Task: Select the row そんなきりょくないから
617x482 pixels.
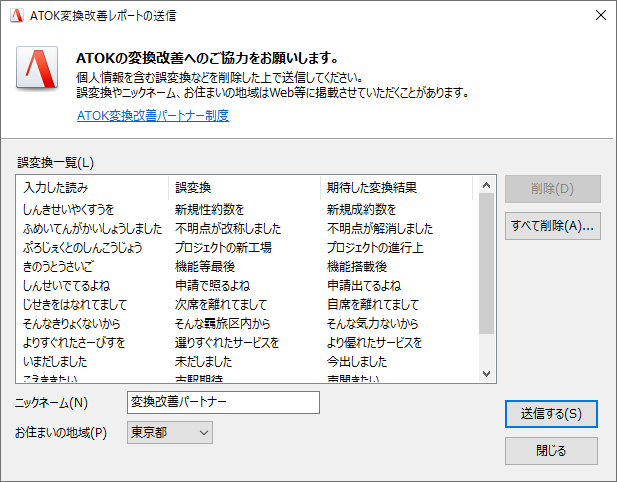Action: coord(247,323)
